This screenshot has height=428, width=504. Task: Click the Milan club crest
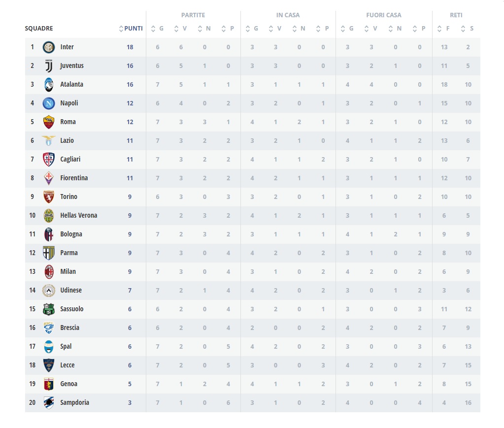click(49, 272)
